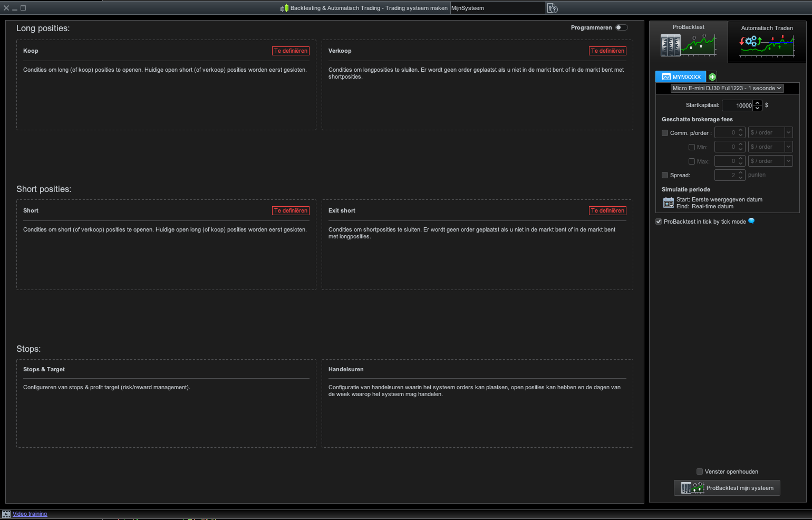Click Te definiëren in the Koop box
The height and width of the screenshot is (520, 812).
[291, 51]
